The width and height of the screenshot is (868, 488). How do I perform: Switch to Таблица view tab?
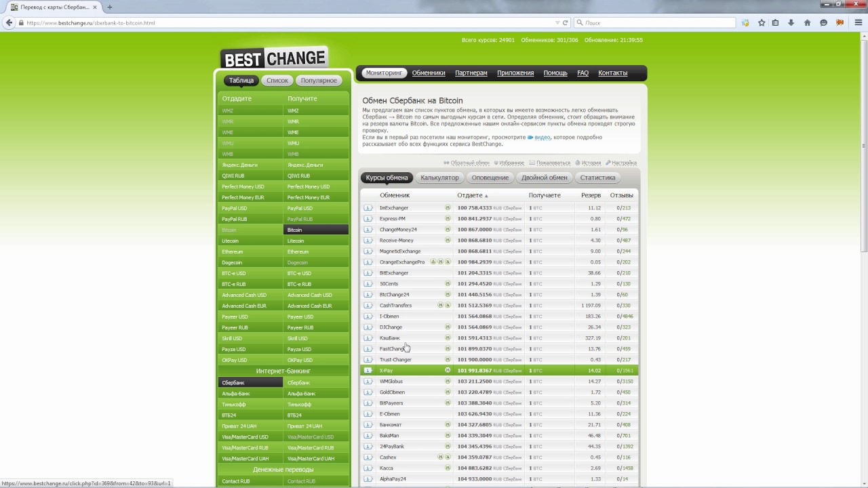pyautogui.click(x=241, y=80)
